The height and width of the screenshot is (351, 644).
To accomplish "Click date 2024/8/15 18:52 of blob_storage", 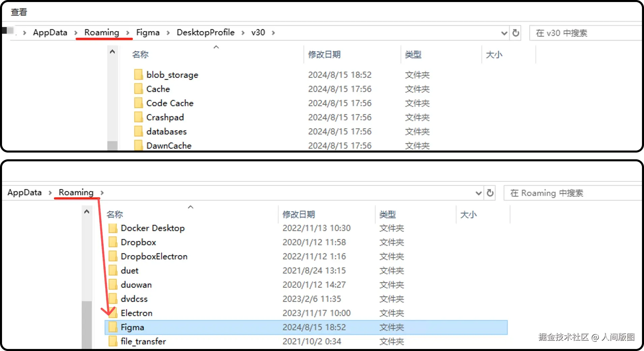I will point(340,75).
